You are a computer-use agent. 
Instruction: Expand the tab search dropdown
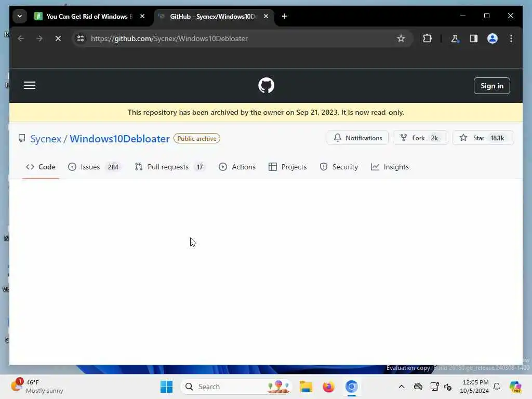point(20,16)
